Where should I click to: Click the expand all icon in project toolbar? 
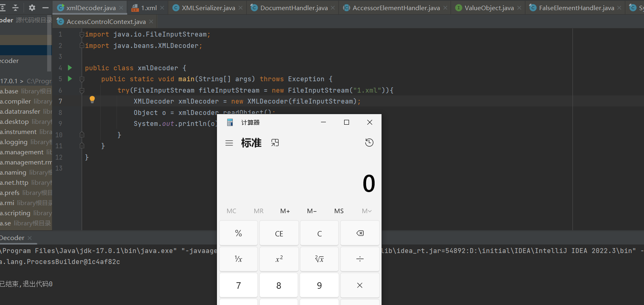click(3, 8)
